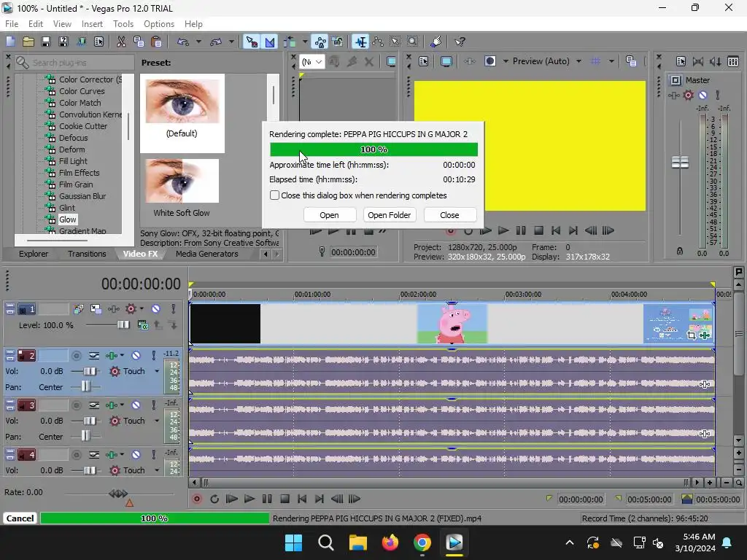Click the Cut scissors icon
Image resolution: width=747 pixels, height=560 pixels.
coord(122,42)
